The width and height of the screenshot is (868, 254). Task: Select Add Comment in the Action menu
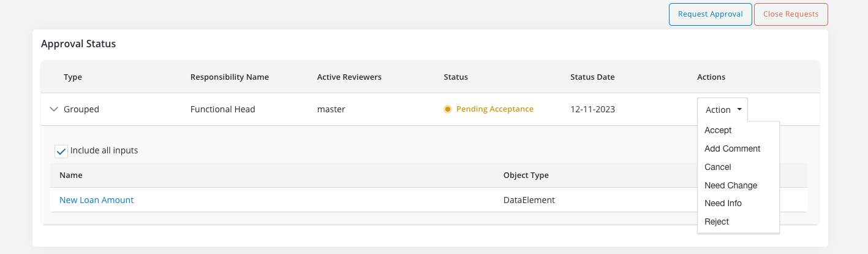click(732, 148)
